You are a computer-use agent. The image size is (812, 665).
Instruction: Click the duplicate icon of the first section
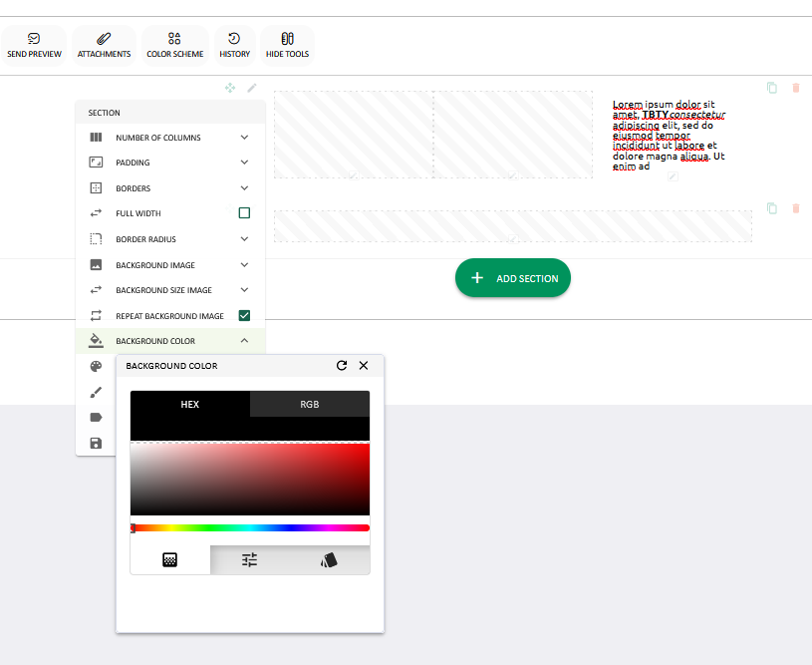(772, 88)
